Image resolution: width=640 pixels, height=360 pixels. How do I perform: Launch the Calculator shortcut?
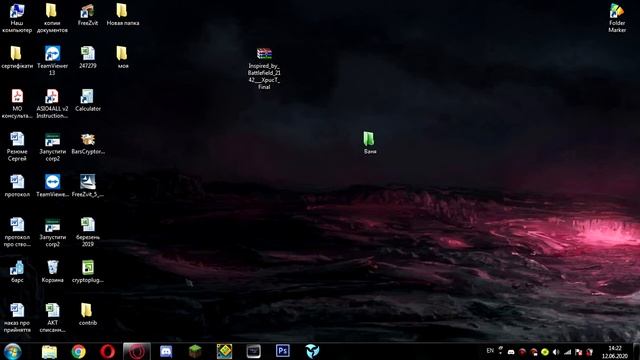pos(87,100)
